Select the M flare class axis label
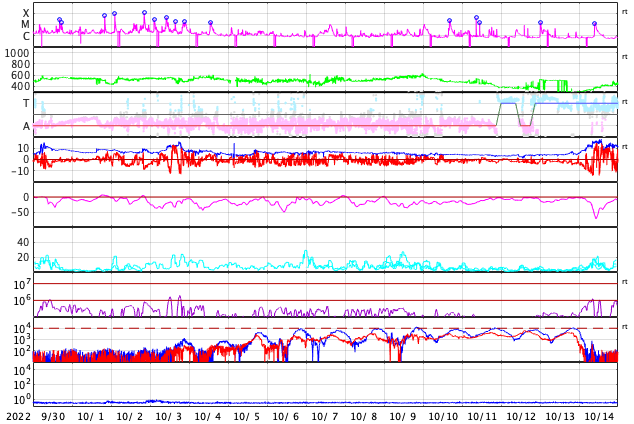The width and height of the screenshot is (634, 424). 25,25
